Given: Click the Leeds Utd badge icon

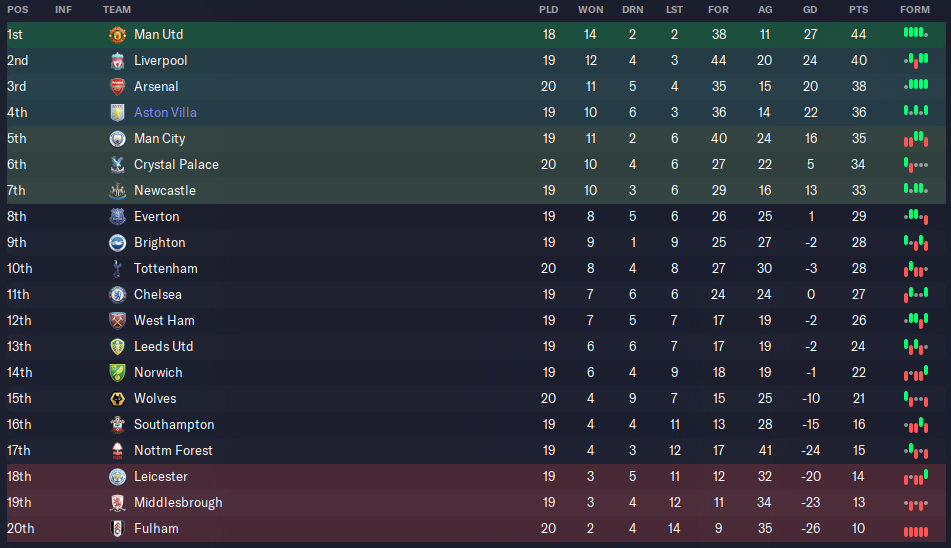Looking at the screenshot, I should pyautogui.click(x=117, y=347).
